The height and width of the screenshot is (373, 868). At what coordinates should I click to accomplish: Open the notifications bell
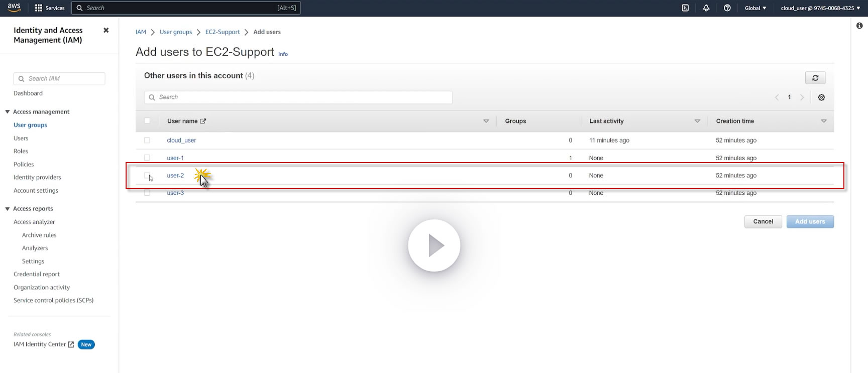[x=706, y=8]
